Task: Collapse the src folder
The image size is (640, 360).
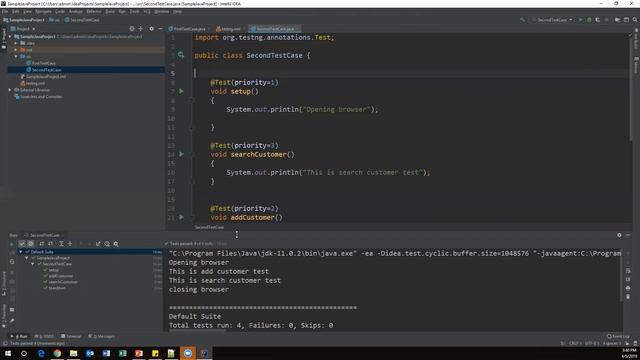Action: tap(16, 56)
